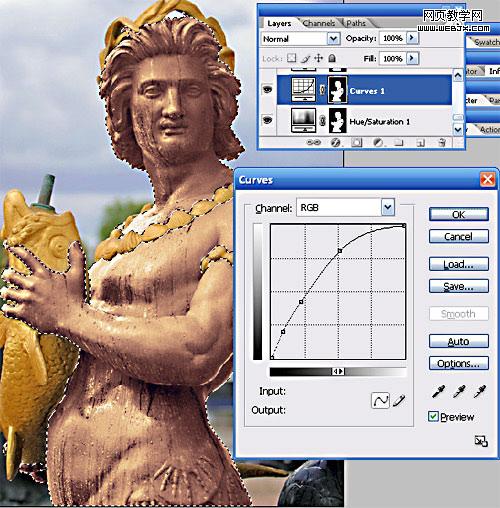Image resolution: width=500 pixels, height=508 pixels.
Task: Select the upper midtone curve point
Action: tap(340, 251)
